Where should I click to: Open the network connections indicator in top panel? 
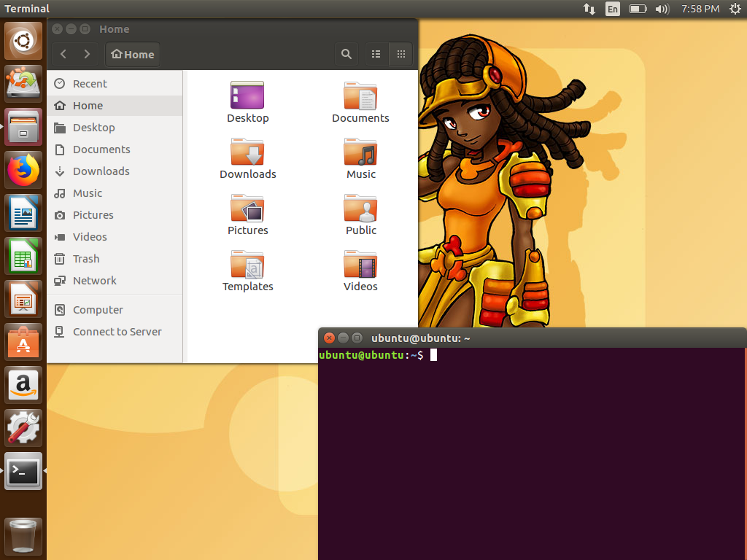pos(589,9)
